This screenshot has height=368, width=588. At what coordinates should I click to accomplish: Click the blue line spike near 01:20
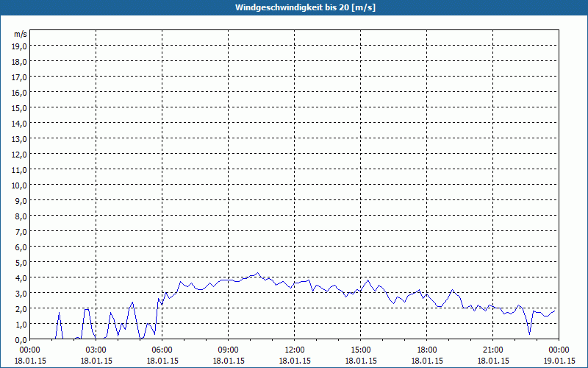(x=60, y=314)
